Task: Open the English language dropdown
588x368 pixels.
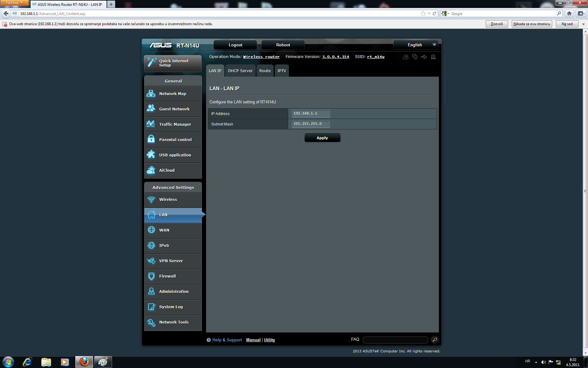Action: (416, 45)
